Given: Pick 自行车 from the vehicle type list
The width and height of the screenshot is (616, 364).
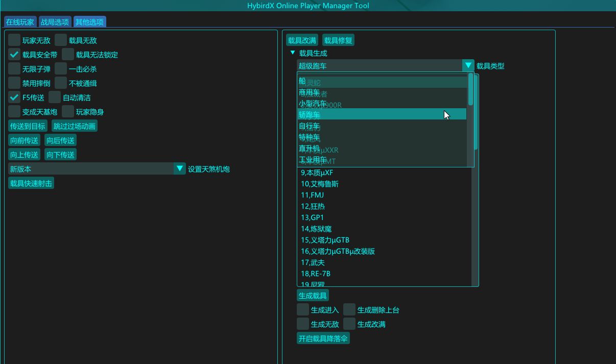Looking at the screenshot, I should tap(382, 126).
